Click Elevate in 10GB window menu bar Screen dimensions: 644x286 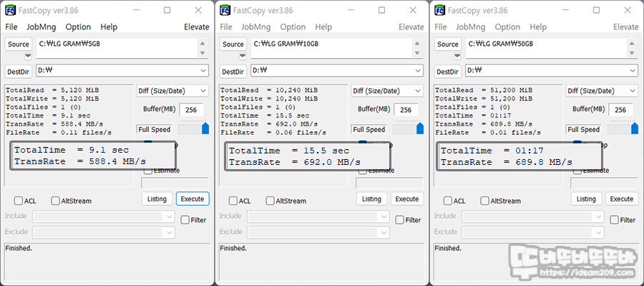tap(411, 27)
